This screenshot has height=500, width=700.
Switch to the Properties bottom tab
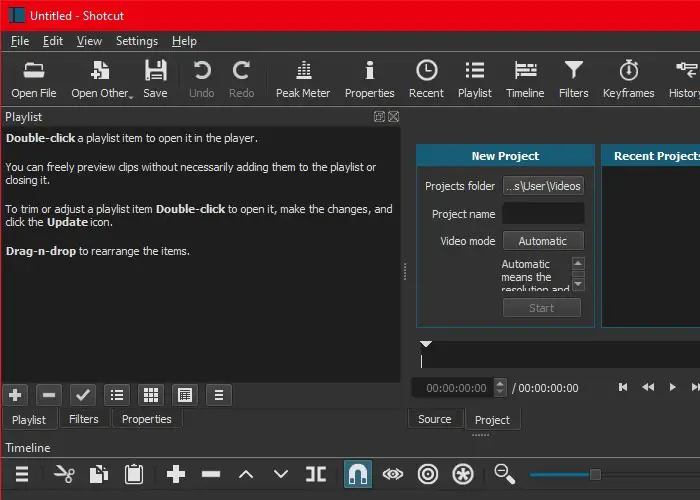(147, 419)
